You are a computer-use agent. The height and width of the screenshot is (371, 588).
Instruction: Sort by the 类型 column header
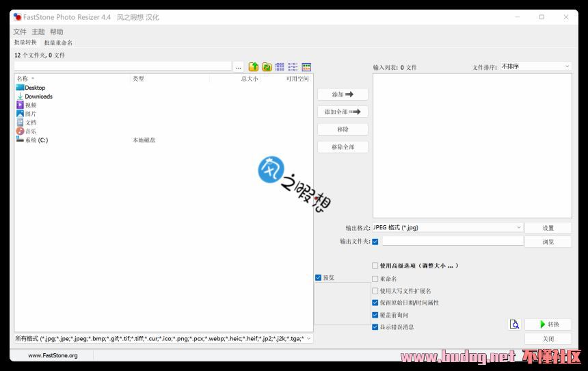[170, 79]
